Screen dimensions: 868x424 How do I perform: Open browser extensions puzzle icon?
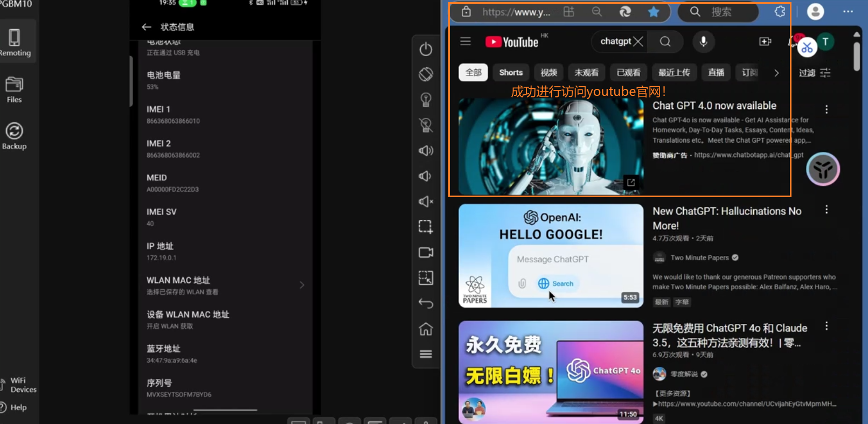780,11
